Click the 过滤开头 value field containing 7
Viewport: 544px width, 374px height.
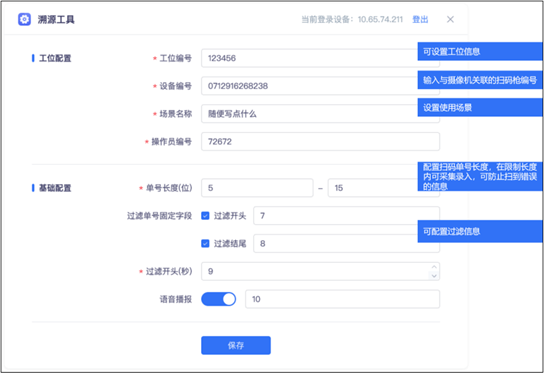point(347,216)
